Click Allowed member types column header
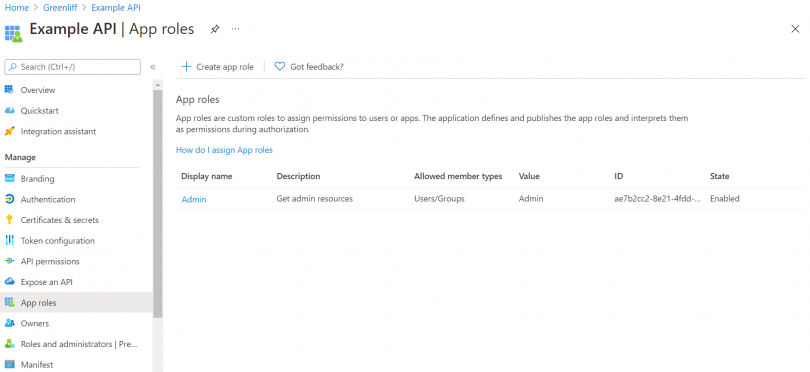Screen dimensions: 810x372 tap(458, 176)
